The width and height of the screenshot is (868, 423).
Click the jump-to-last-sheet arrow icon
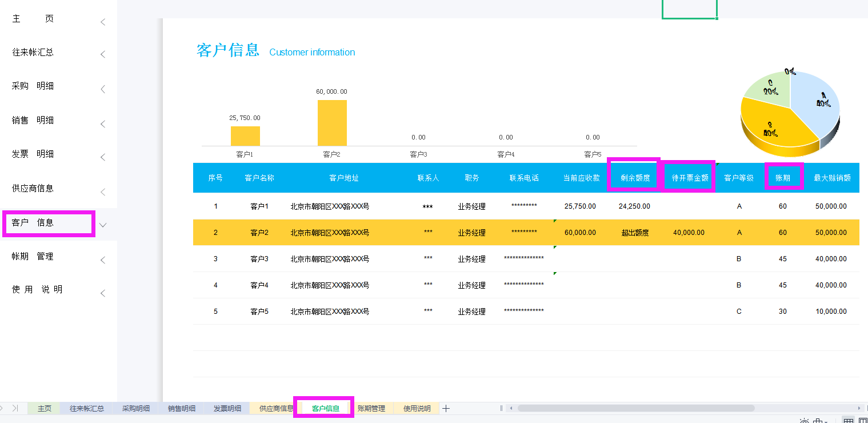15,408
